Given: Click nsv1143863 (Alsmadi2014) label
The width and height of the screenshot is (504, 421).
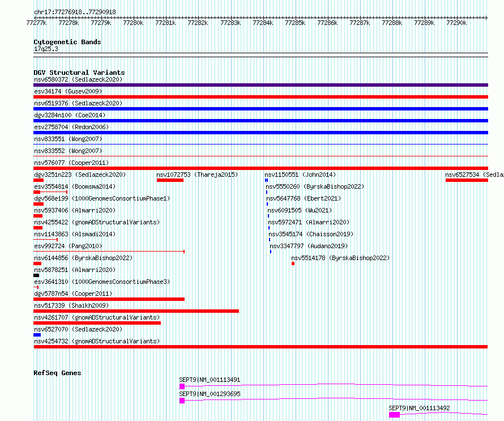Looking at the screenshot, I should (75, 234).
